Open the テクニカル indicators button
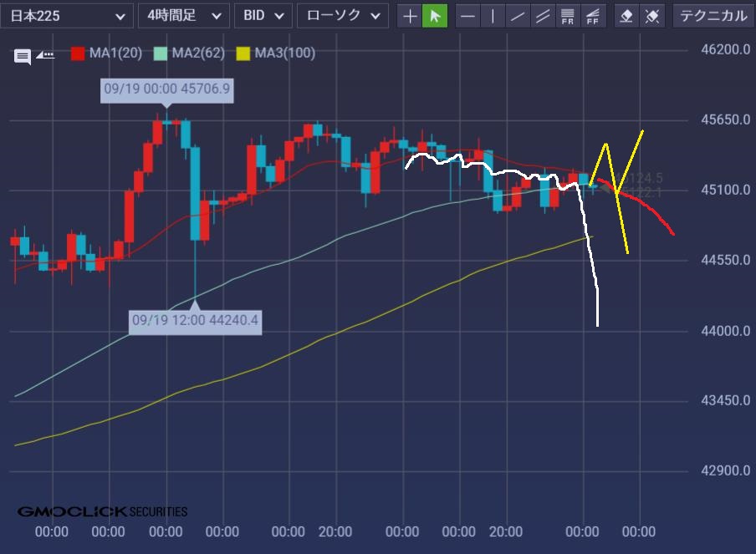756x554 pixels. tap(712, 16)
